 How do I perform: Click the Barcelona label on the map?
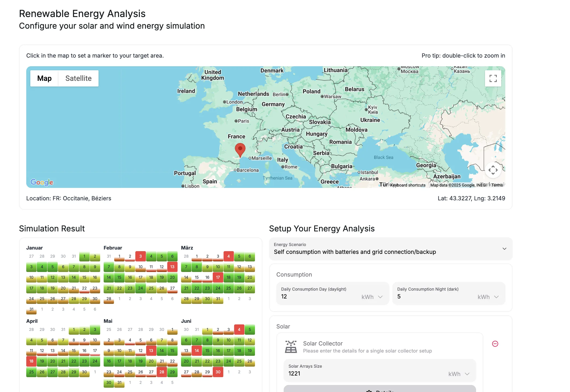point(248,170)
